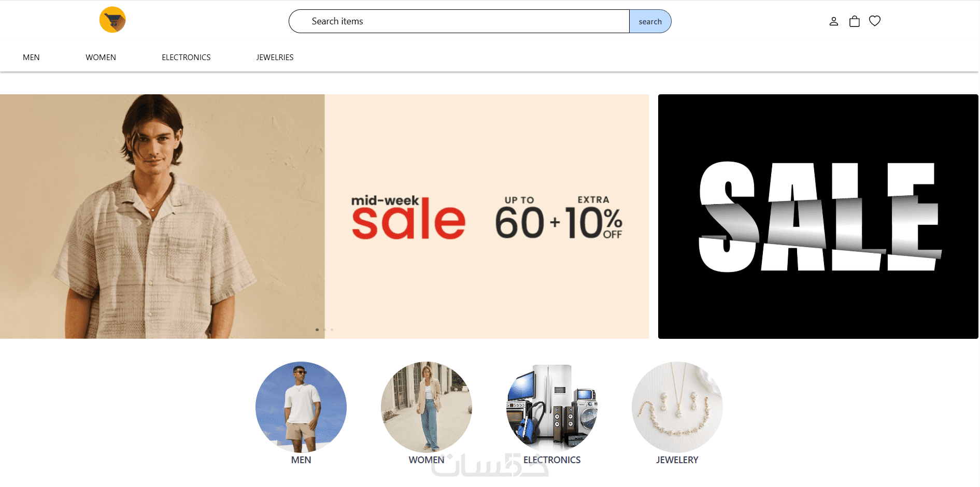Open the JEWELERY category circle image
Viewport: 980px width, 487px height.
click(677, 407)
